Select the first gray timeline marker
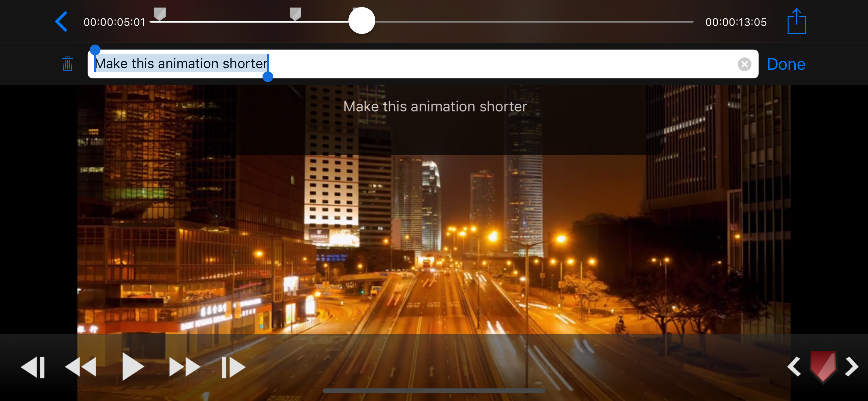The height and width of the screenshot is (401, 868). coord(160,14)
